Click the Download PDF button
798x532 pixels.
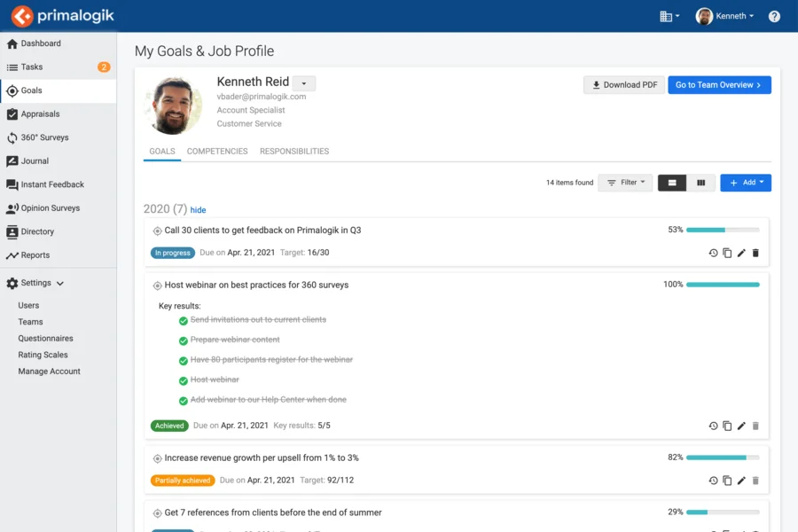(x=622, y=85)
